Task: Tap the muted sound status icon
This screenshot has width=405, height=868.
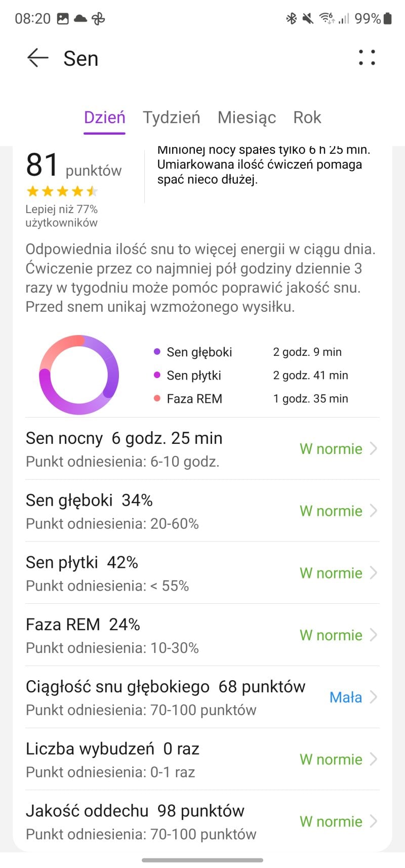Action: 307,19
